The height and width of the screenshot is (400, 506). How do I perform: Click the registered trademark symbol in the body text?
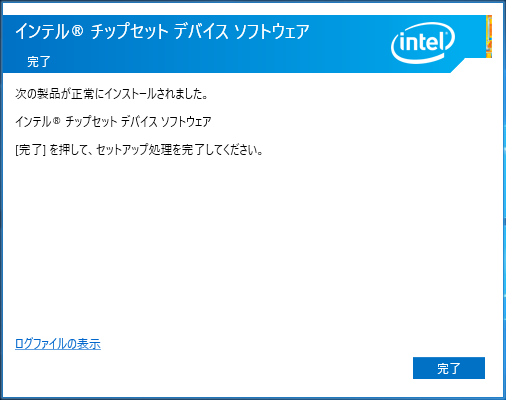click(x=56, y=120)
